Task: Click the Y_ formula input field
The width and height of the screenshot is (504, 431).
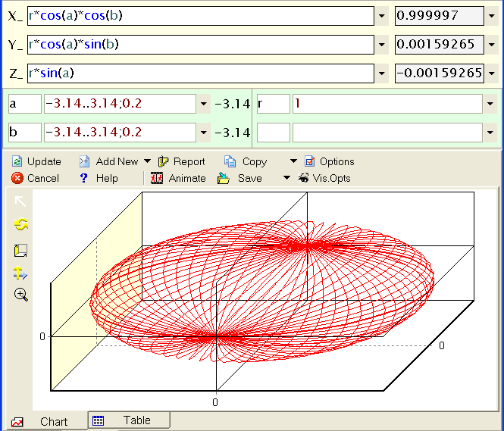Action: pos(200,45)
